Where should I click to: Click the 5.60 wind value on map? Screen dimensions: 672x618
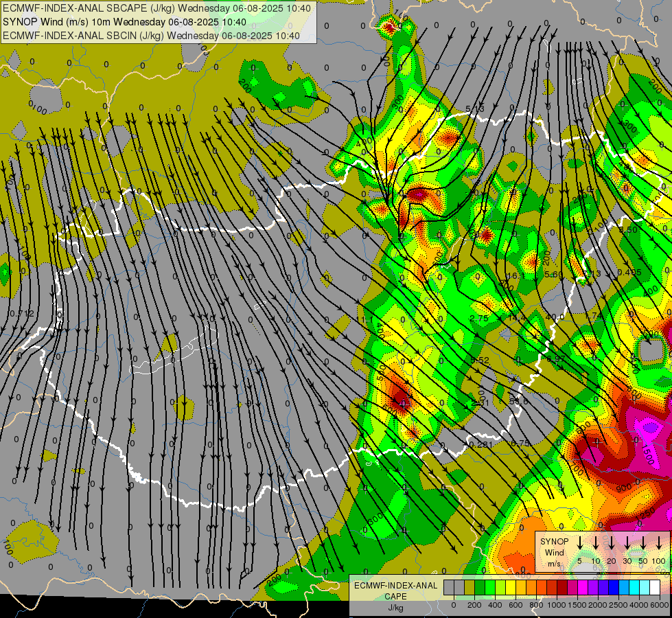(x=554, y=274)
